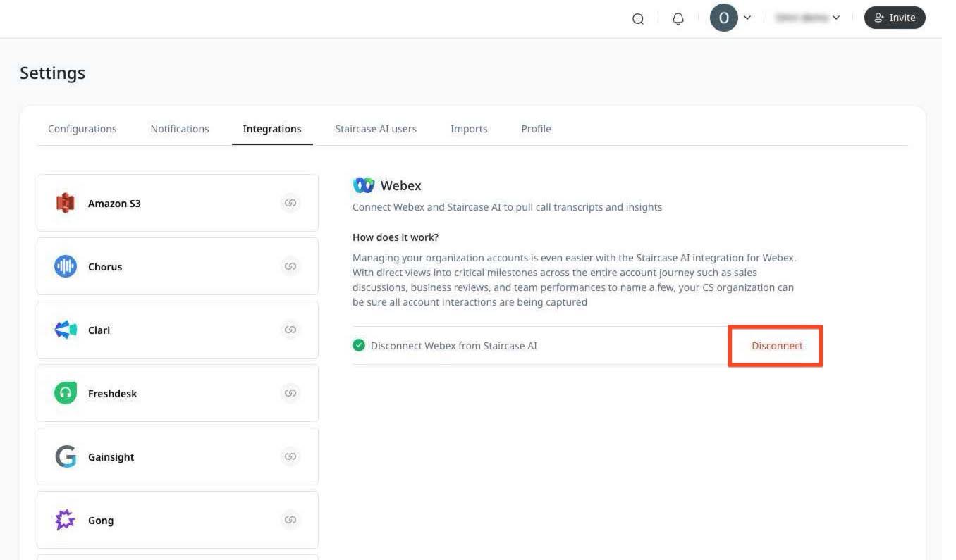
Task: Expand the user avatar dropdown
Action: point(732,18)
